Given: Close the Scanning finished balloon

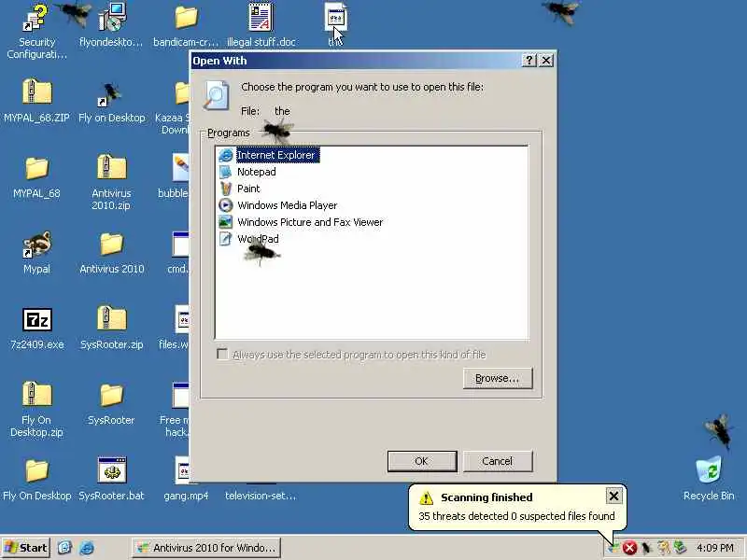Looking at the screenshot, I should pos(613,497).
